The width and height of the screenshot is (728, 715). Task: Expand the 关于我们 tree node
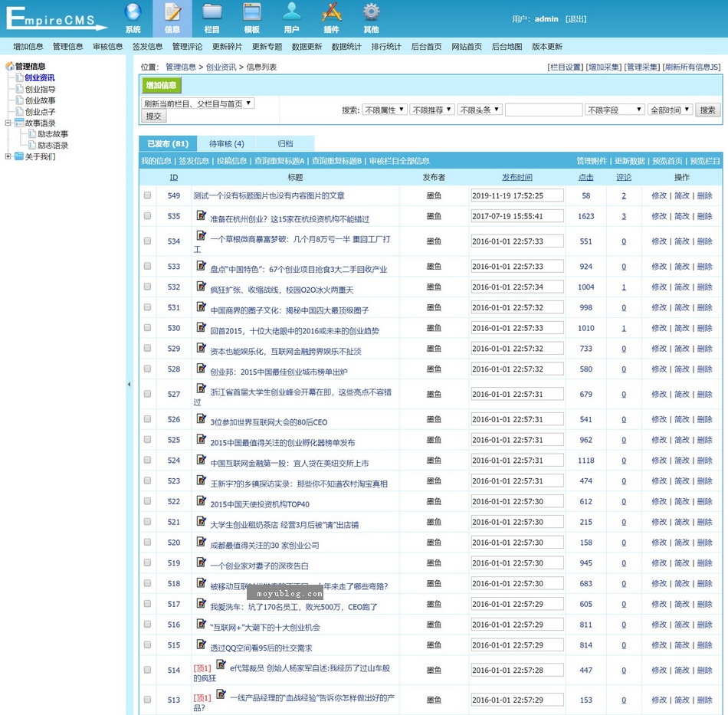coord(8,156)
